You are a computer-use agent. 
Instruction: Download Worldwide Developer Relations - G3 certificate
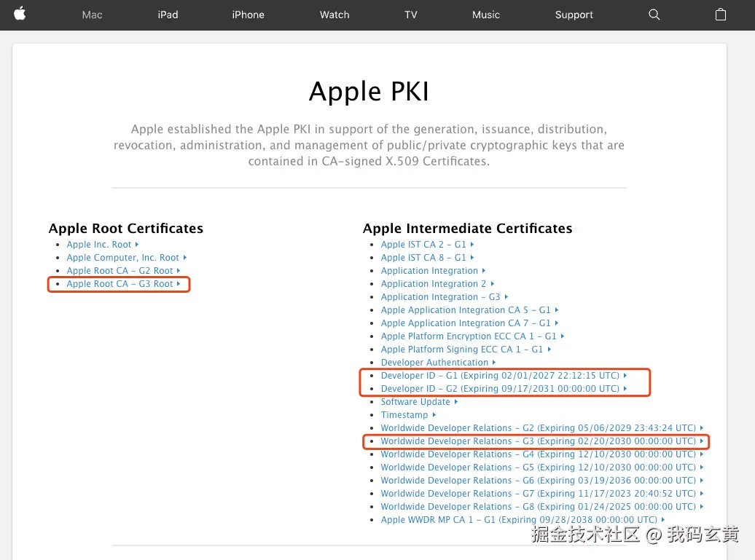(x=542, y=441)
